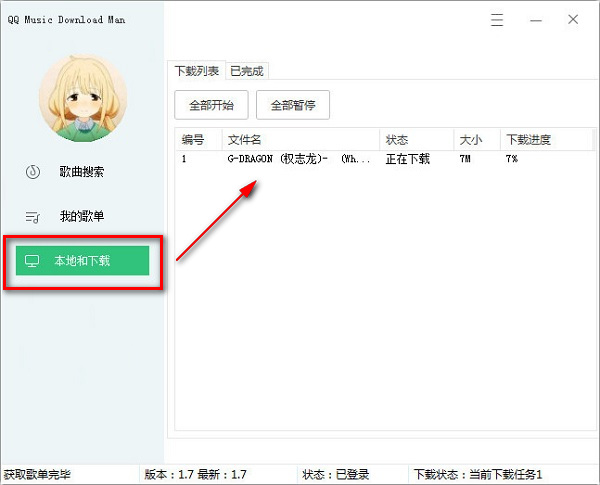The width and height of the screenshot is (600, 485).
Task: Click the 编号 column header
Action: click(198, 140)
